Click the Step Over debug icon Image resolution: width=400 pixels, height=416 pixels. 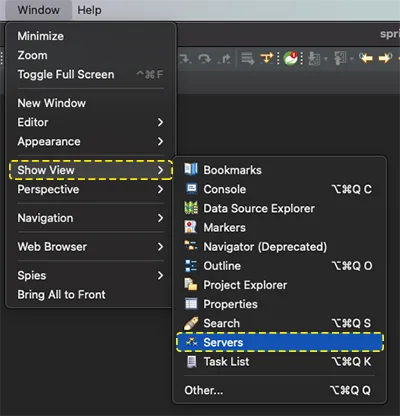point(204,59)
